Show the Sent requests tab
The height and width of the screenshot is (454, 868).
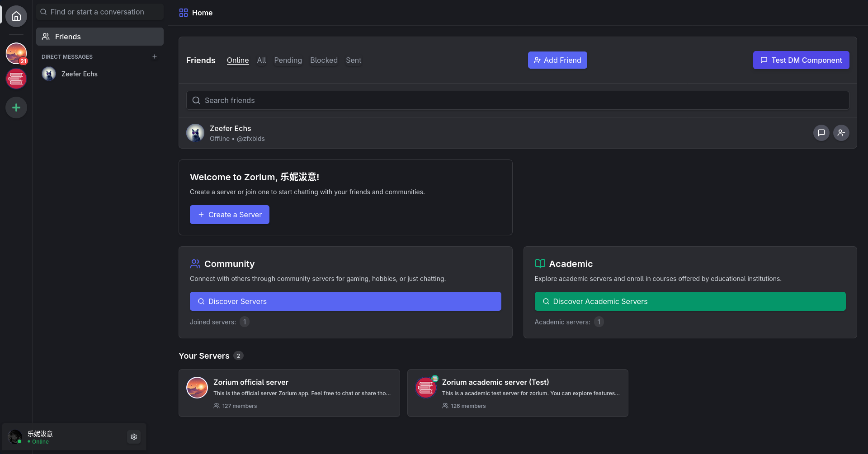coord(354,60)
